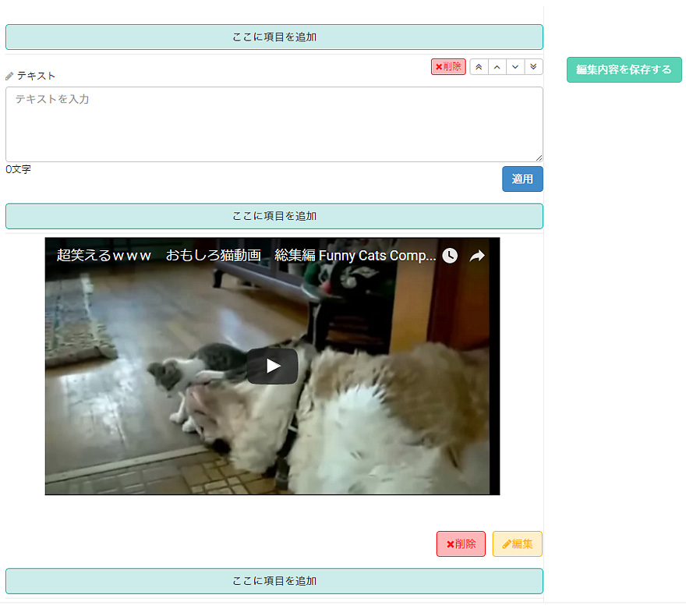Viewport: 686px width, 616px height.
Task: Move text item down one position
Action: (515, 67)
